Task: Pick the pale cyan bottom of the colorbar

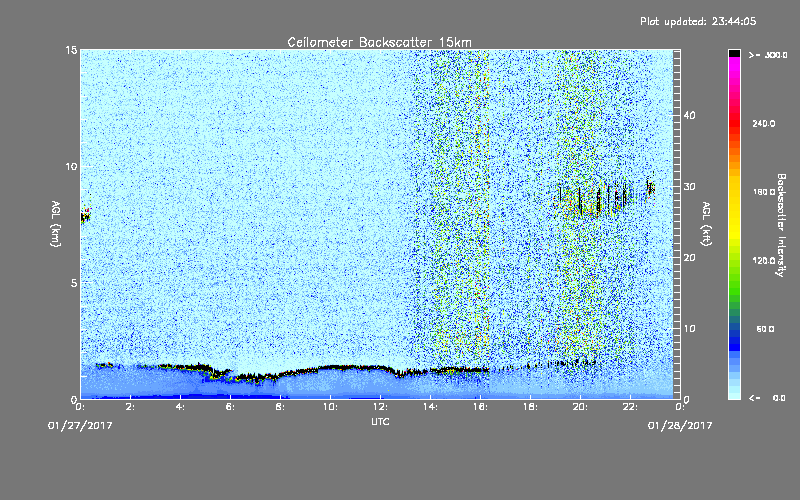Action: click(734, 393)
